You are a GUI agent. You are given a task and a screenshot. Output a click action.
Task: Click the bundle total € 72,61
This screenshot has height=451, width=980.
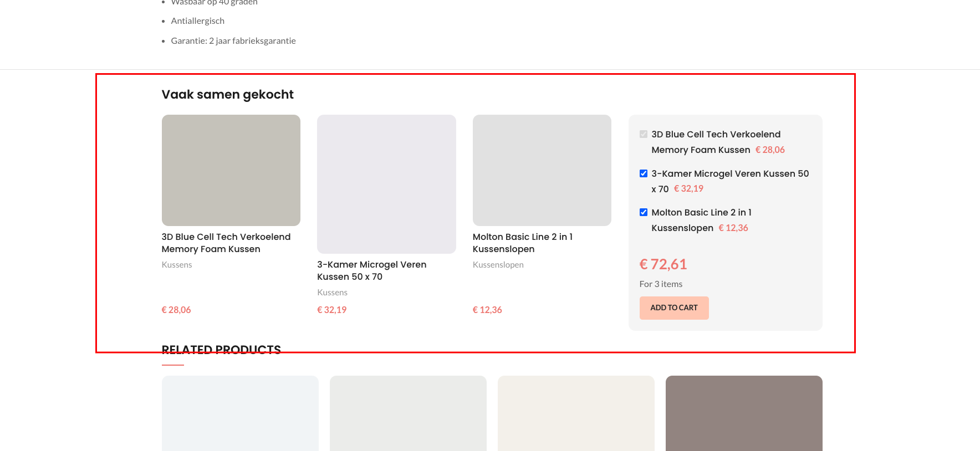pos(663,264)
